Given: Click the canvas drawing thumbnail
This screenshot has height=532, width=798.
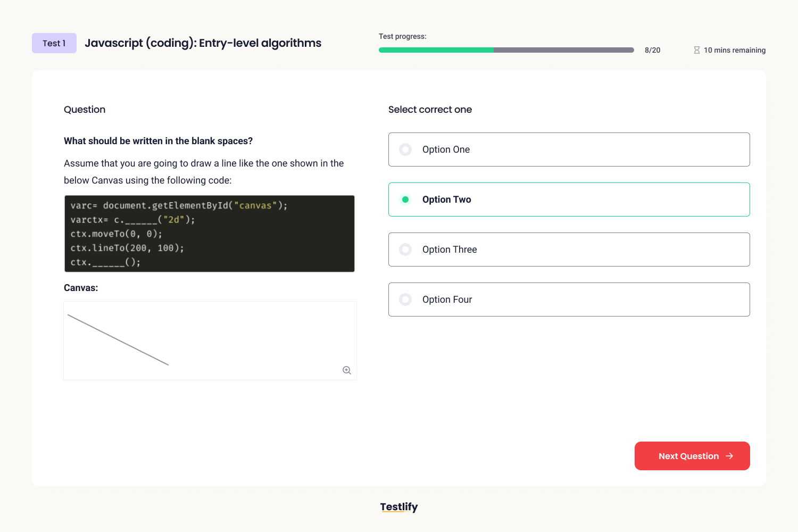Looking at the screenshot, I should (x=210, y=340).
